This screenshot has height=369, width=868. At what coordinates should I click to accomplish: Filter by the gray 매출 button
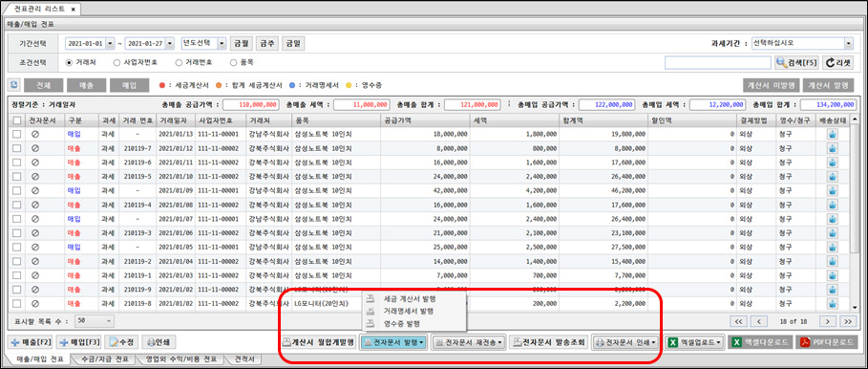click(86, 85)
